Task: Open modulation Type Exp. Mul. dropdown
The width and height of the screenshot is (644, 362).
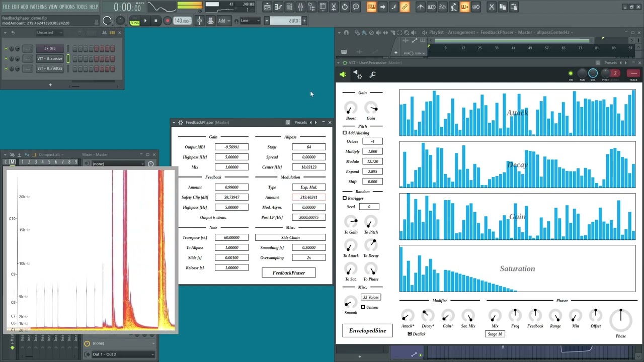Action: coord(308,187)
